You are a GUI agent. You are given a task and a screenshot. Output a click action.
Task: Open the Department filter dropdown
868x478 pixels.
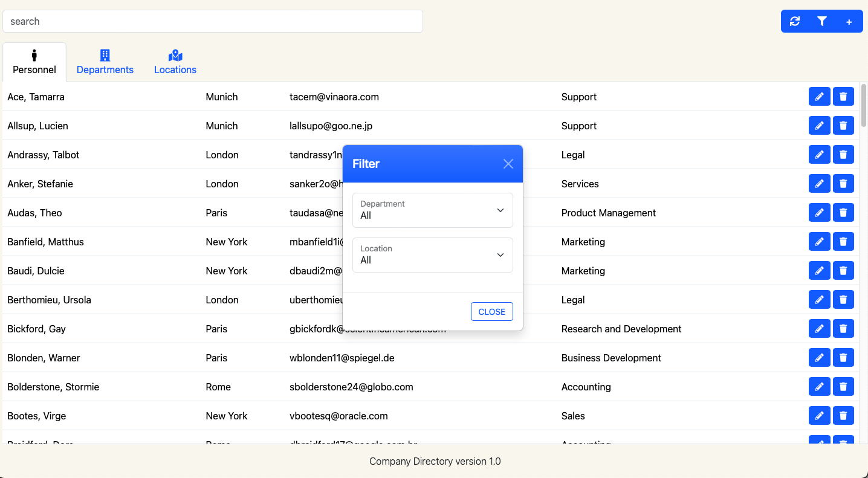click(x=432, y=210)
